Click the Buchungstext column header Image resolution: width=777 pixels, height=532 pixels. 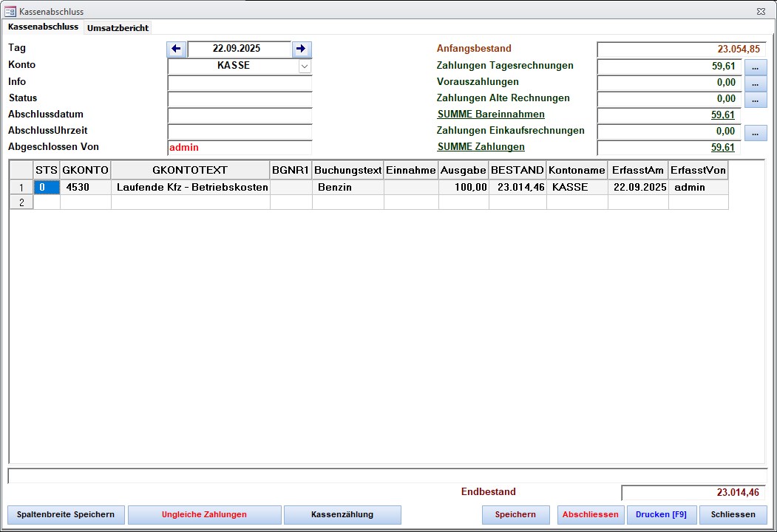(x=347, y=171)
